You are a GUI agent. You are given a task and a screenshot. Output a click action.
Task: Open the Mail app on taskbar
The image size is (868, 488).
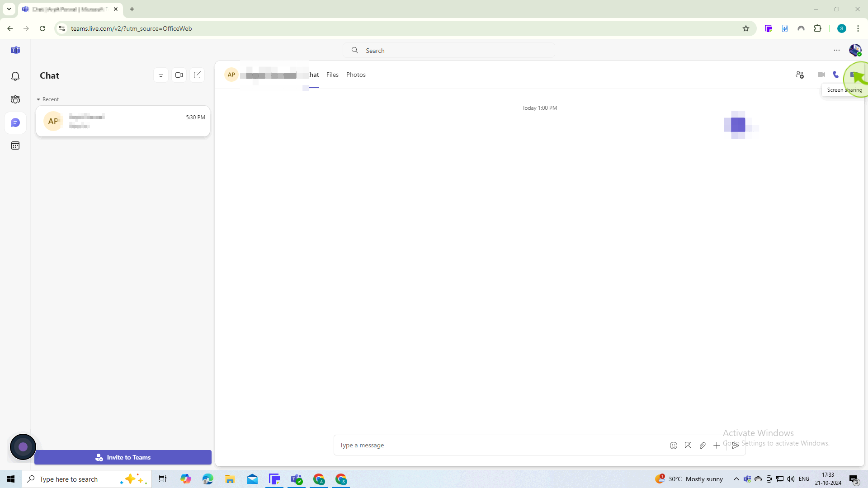[252, 479]
